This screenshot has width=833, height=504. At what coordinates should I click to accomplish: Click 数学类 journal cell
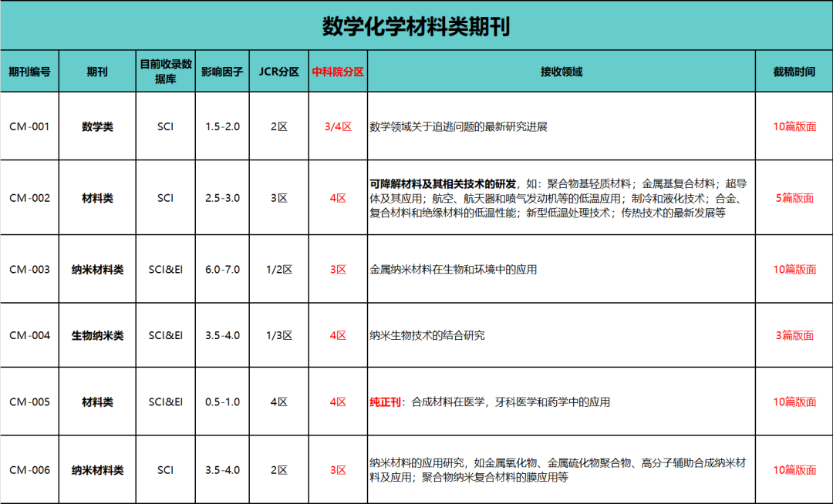coord(97,126)
